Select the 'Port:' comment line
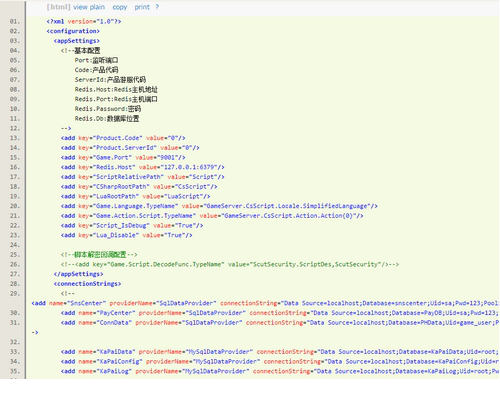The width and height of the screenshot is (500, 394). point(96,60)
